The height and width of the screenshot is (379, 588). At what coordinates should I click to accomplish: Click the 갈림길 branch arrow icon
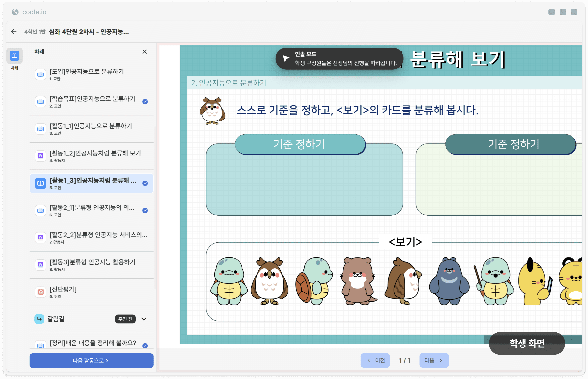pos(39,319)
